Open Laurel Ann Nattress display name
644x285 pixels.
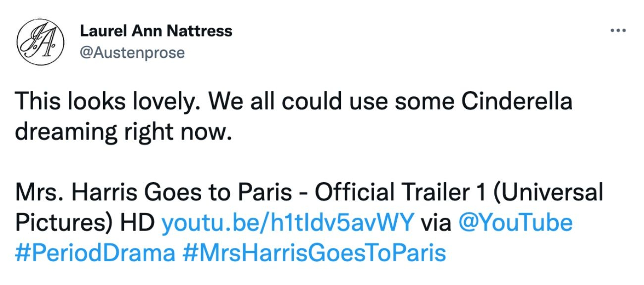(x=156, y=31)
